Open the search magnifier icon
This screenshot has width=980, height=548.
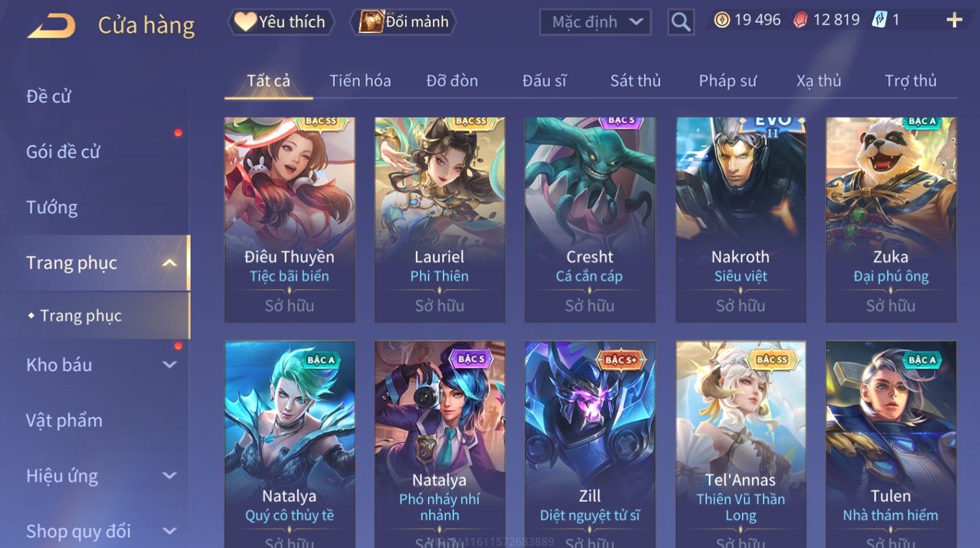[x=681, y=22]
